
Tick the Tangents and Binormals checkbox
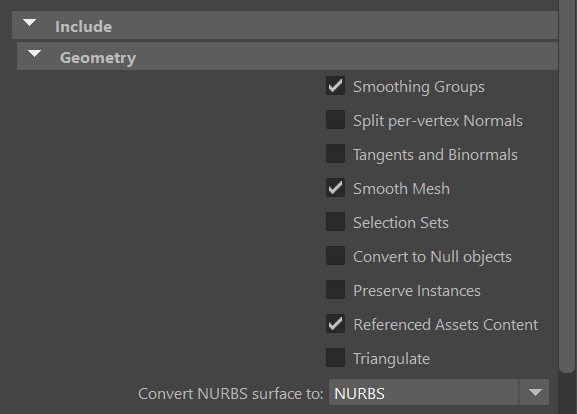[x=335, y=153]
